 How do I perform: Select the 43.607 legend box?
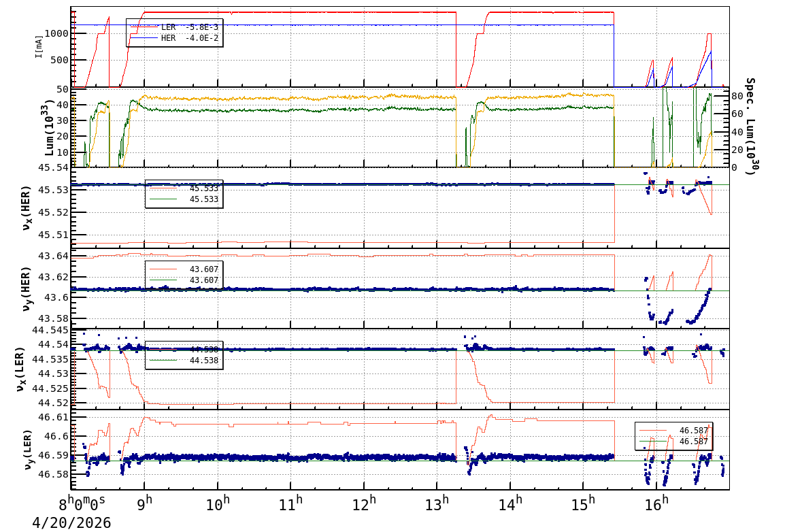184,275
